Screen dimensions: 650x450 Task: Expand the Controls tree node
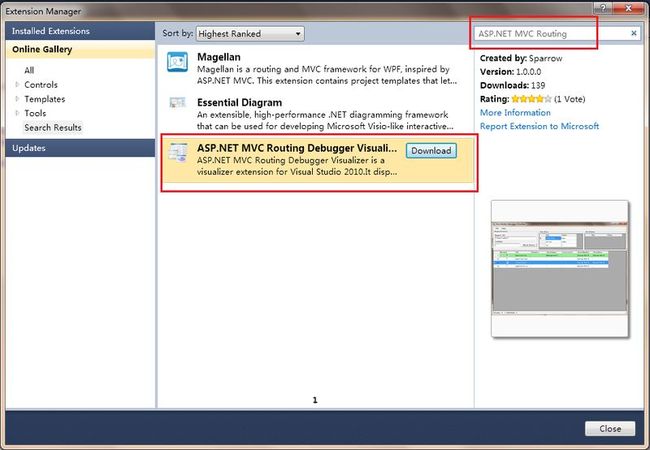(x=17, y=85)
